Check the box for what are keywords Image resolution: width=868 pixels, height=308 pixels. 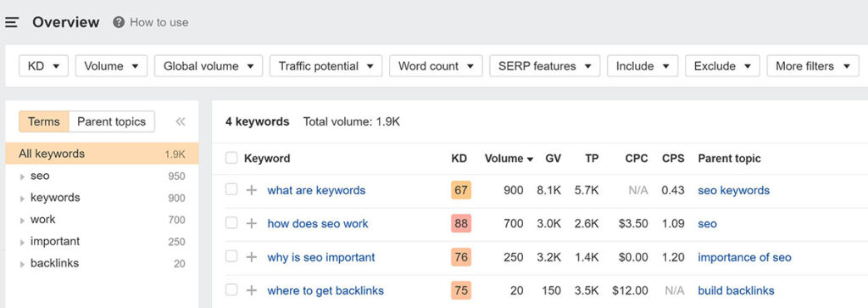tap(231, 189)
